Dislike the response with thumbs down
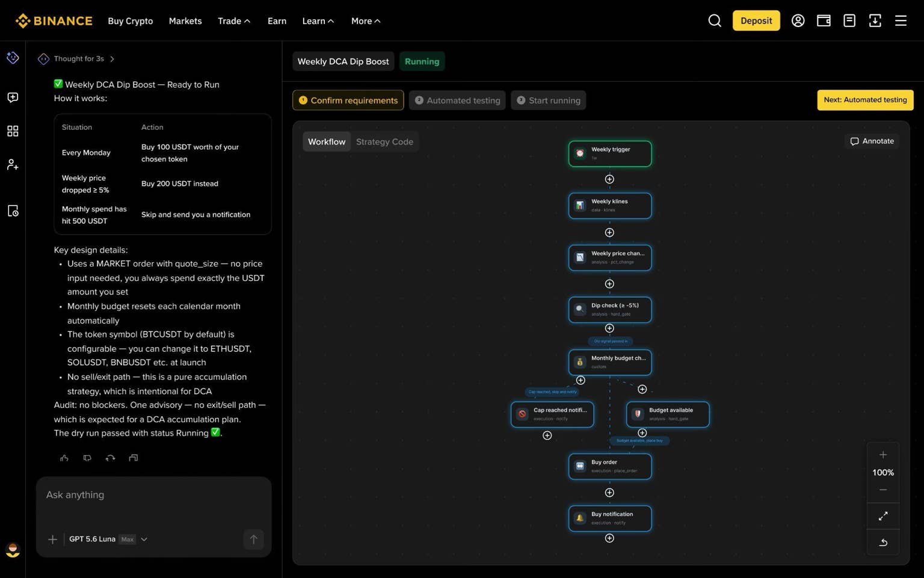924x578 pixels. 87,458
